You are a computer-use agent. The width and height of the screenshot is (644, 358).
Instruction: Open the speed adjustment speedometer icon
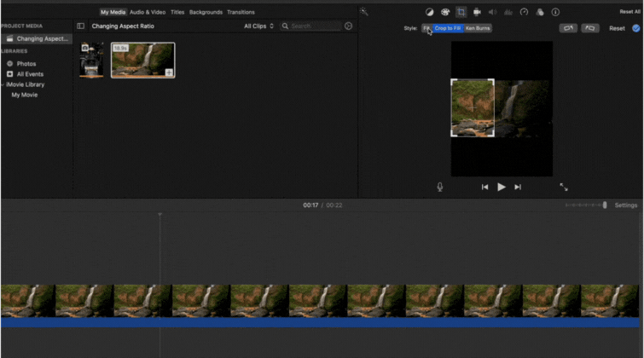tap(524, 12)
